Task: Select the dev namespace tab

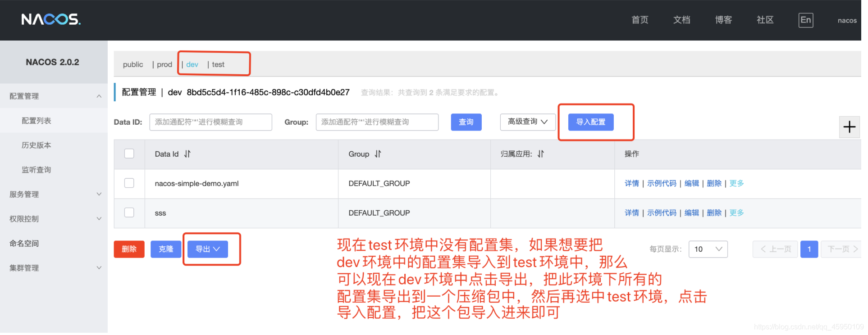Action: coord(192,64)
